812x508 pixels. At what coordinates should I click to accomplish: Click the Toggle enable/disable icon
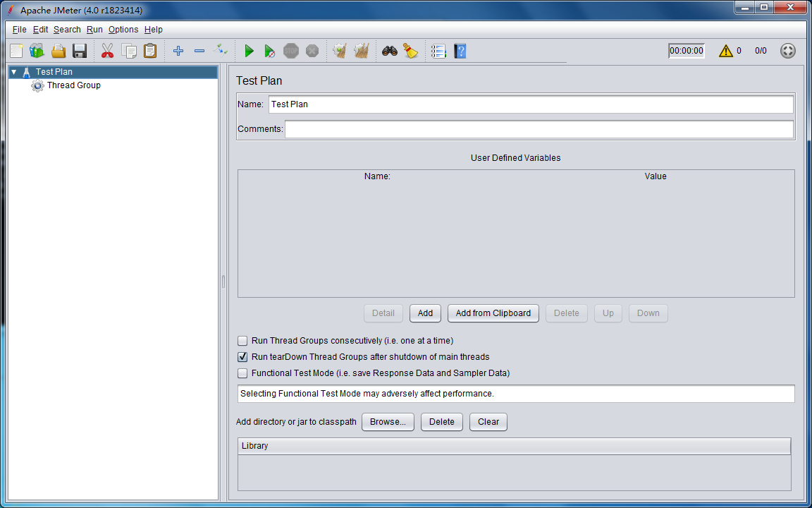click(x=221, y=51)
